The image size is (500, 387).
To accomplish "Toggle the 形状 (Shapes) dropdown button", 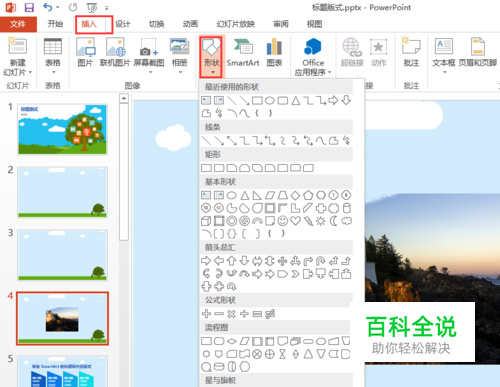I will 211,57.
